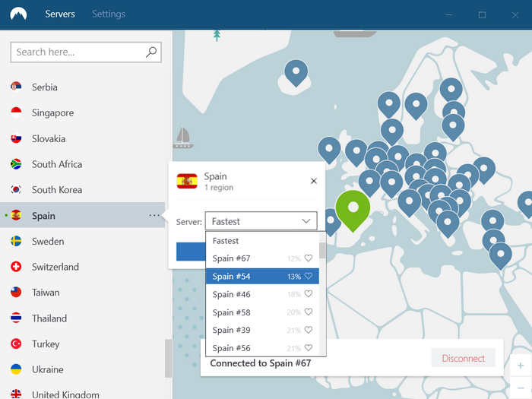Collapse the Server dropdown showing Fastest
532x399 pixels.
pyautogui.click(x=261, y=221)
